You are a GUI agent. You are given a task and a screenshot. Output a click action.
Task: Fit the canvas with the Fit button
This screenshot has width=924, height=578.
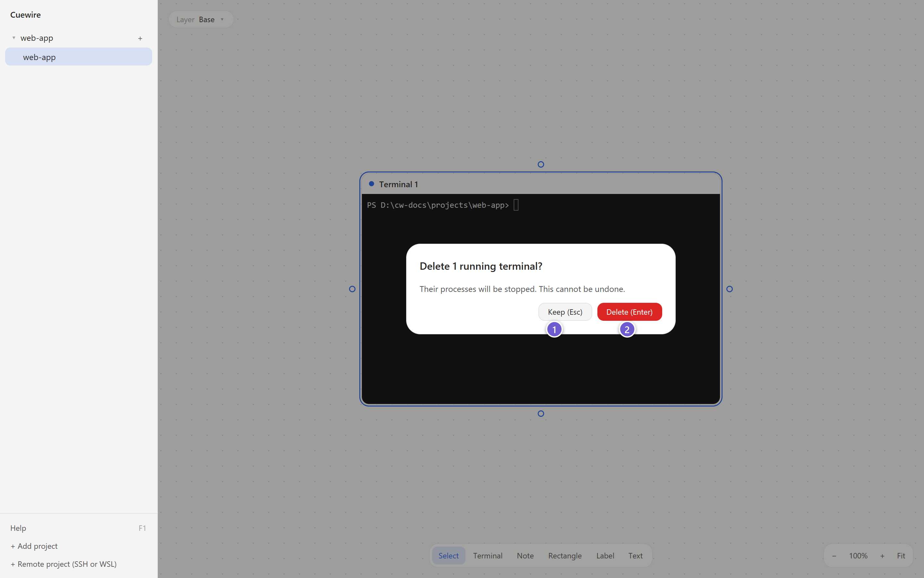click(x=901, y=556)
